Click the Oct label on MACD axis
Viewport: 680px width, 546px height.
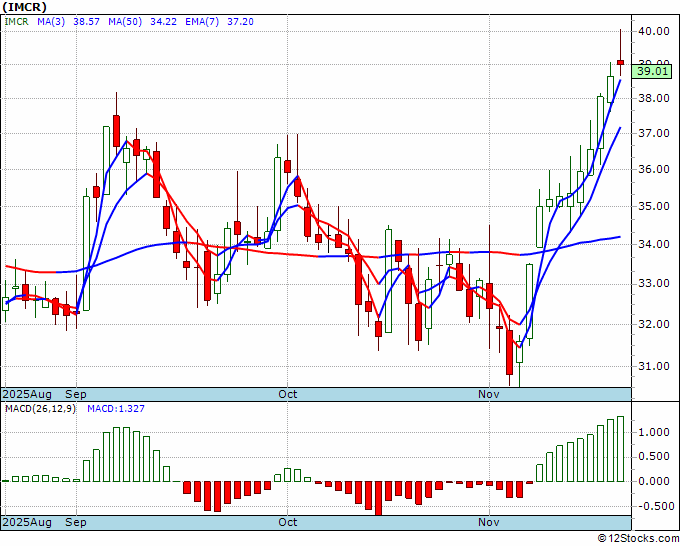click(288, 522)
